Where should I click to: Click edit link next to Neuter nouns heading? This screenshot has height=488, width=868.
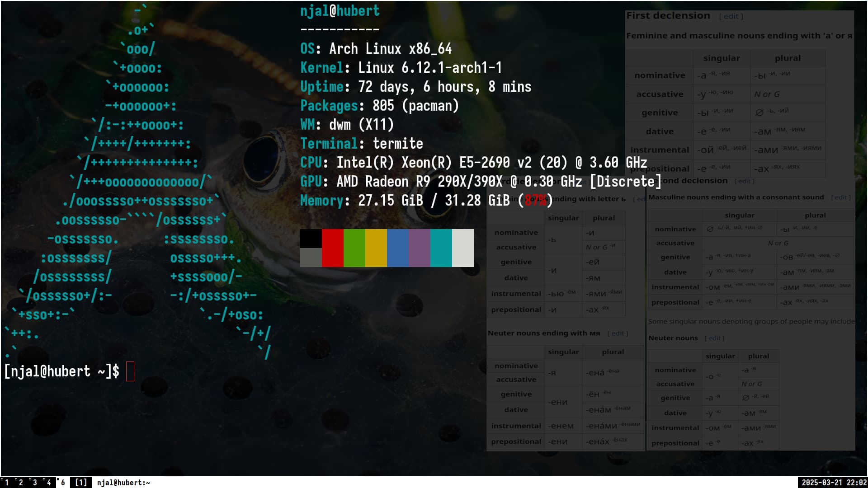[714, 338]
